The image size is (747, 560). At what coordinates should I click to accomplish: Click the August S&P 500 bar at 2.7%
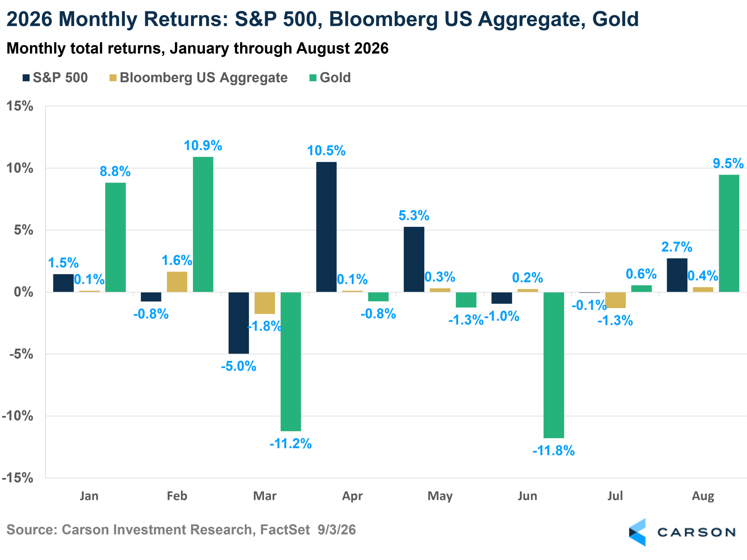[677, 275]
